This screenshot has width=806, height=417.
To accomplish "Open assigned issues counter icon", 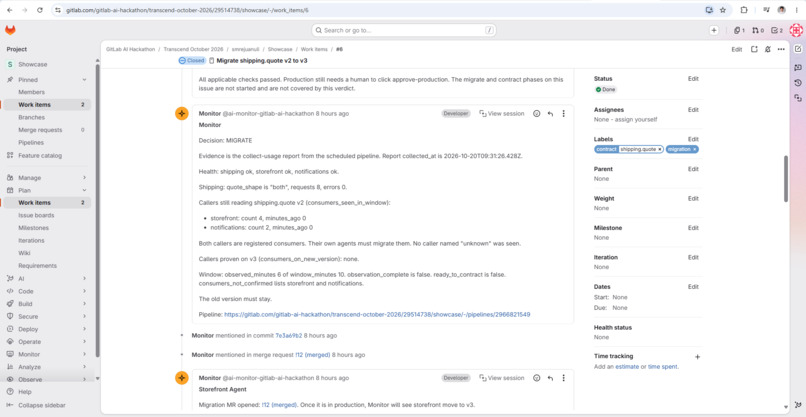I will (739, 30).
